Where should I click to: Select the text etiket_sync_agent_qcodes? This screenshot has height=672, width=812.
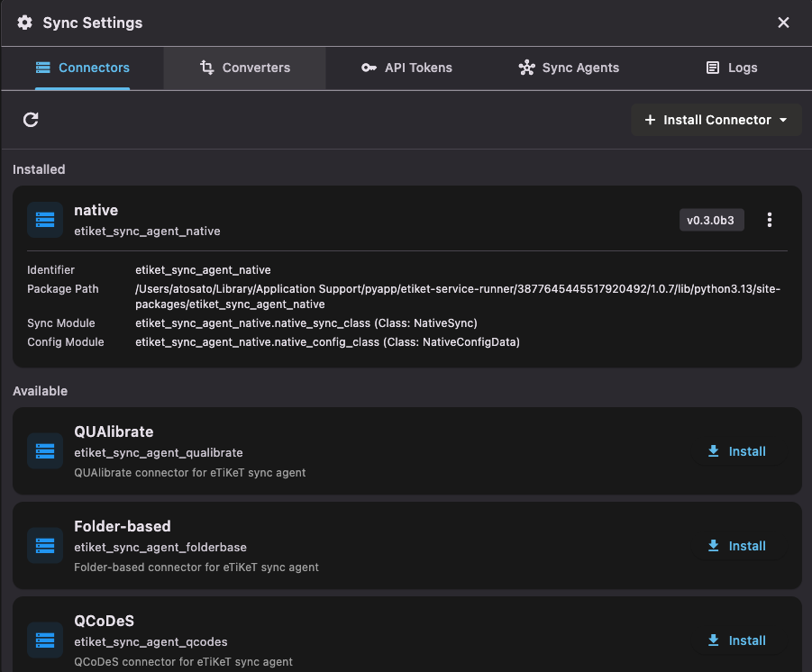click(151, 642)
